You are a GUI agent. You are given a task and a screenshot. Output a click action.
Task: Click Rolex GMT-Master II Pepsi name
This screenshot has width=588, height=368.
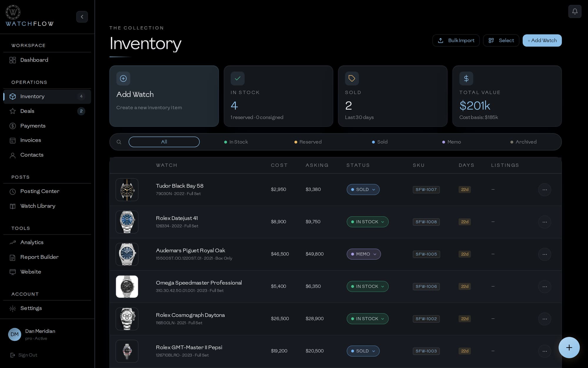pyautogui.click(x=189, y=347)
